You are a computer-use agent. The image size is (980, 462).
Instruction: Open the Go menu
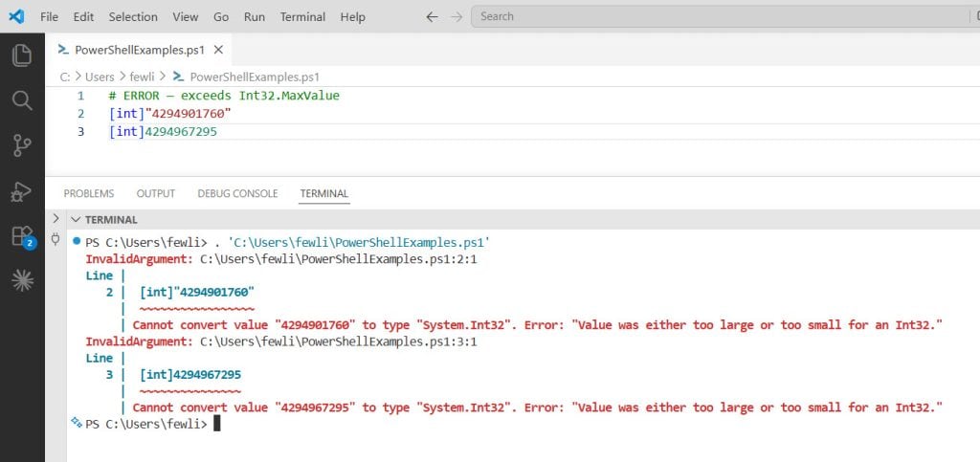[x=221, y=17]
